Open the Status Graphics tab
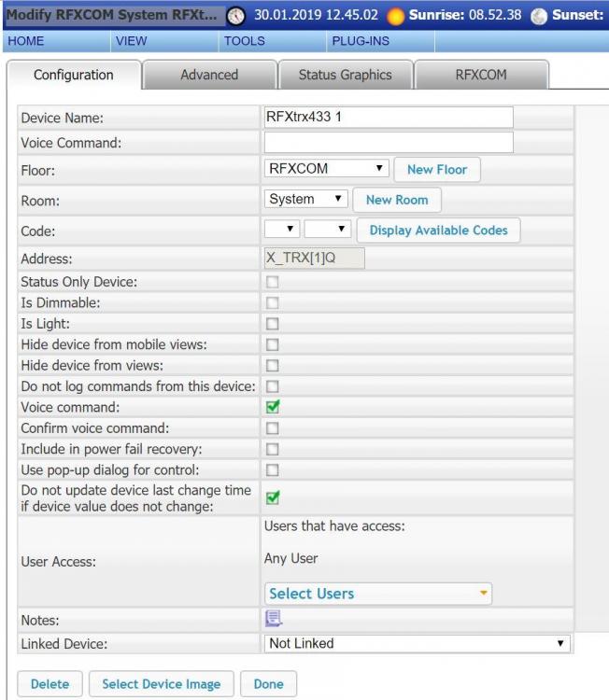Screen dimensions: 609x700 point(345,75)
